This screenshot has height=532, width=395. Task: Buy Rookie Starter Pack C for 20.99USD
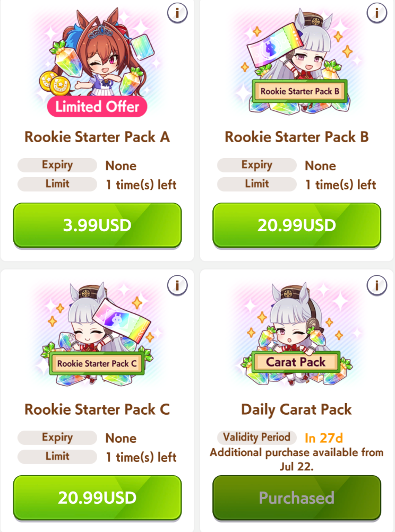97,498
